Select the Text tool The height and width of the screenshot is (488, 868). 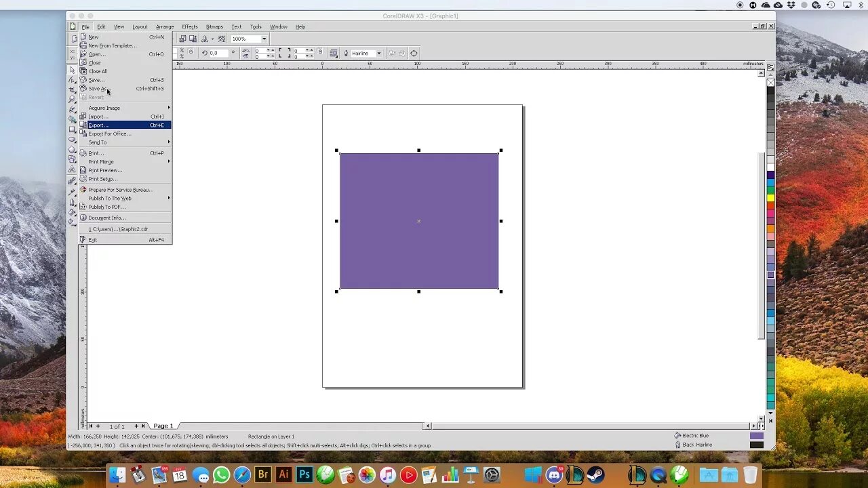click(73, 169)
